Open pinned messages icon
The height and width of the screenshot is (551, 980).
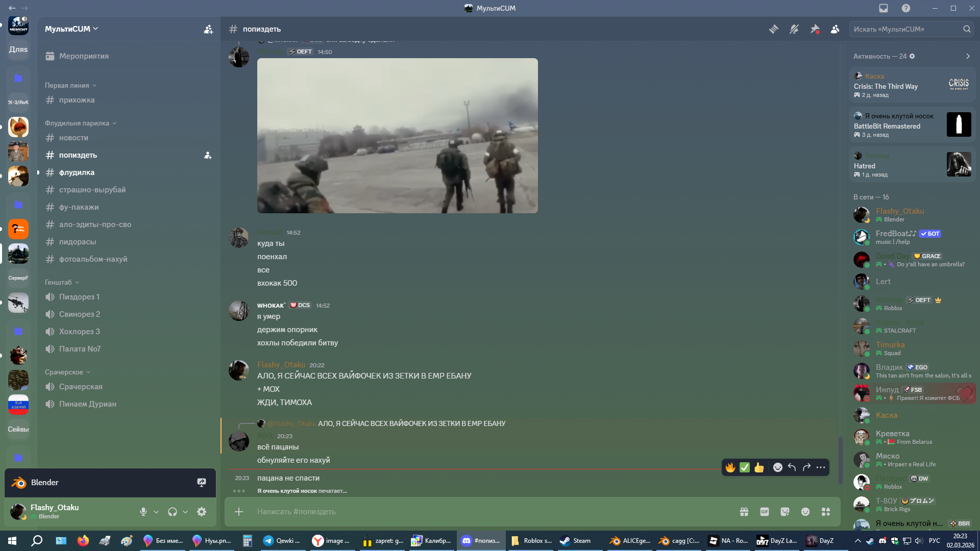coord(815,29)
